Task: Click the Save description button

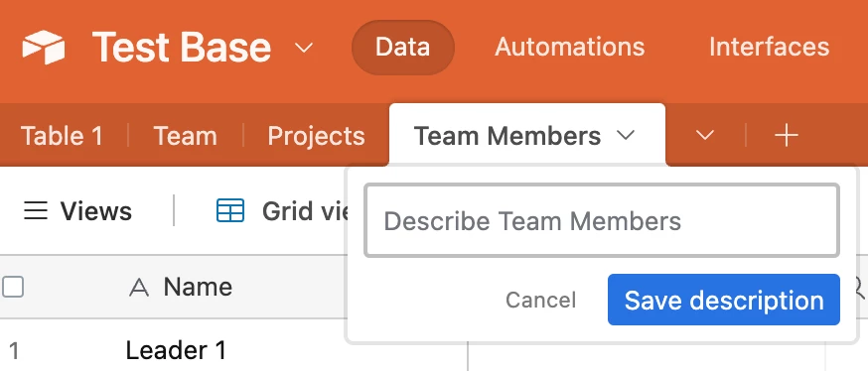Action: coord(724,300)
